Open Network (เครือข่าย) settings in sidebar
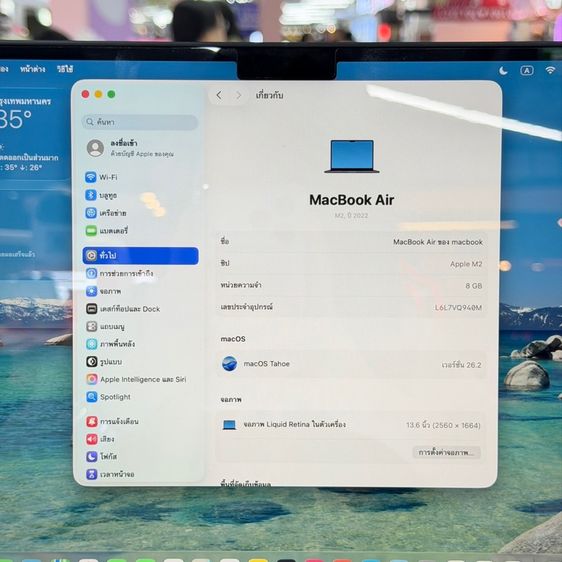Image resolution: width=562 pixels, height=562 pixels. click(106, 213)
